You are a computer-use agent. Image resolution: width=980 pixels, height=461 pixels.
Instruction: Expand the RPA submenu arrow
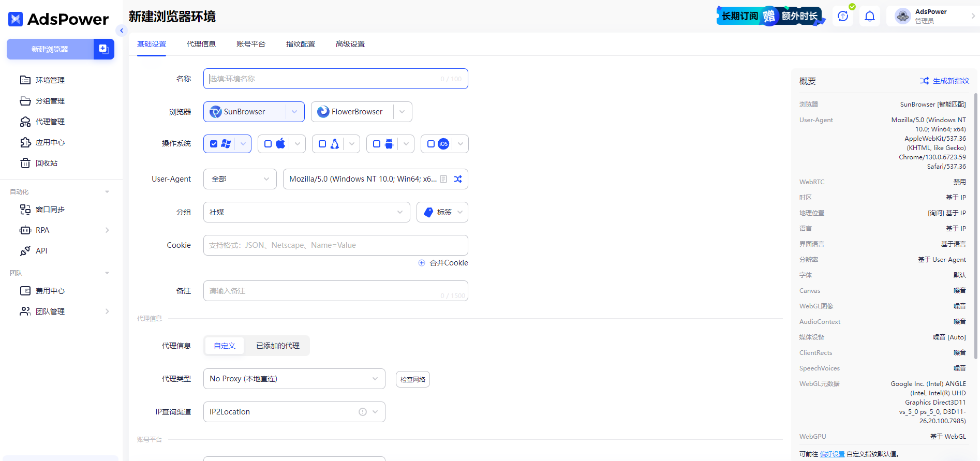107,230
